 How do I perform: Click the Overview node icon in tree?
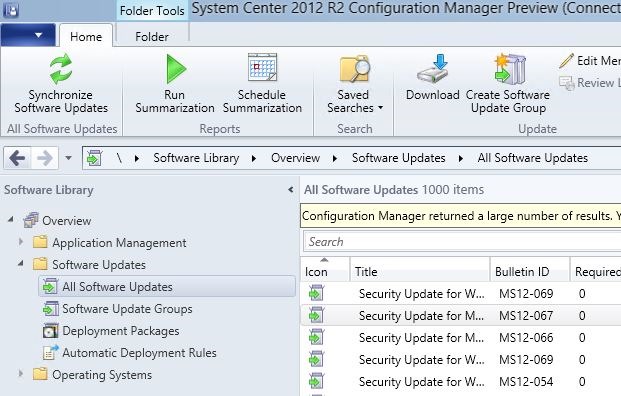click(x=31, y=220)
